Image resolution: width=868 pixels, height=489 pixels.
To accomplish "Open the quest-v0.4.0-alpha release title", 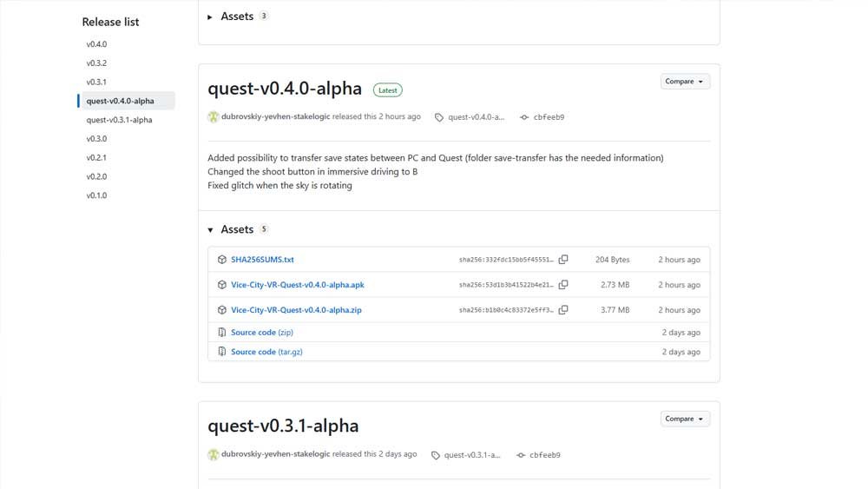I will [x=285, y=89].
